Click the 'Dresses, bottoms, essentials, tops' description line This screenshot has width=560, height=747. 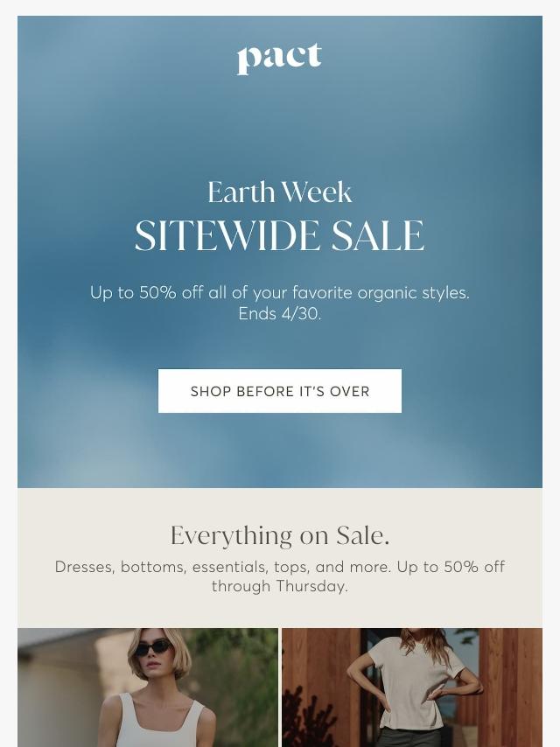[280, 567]
